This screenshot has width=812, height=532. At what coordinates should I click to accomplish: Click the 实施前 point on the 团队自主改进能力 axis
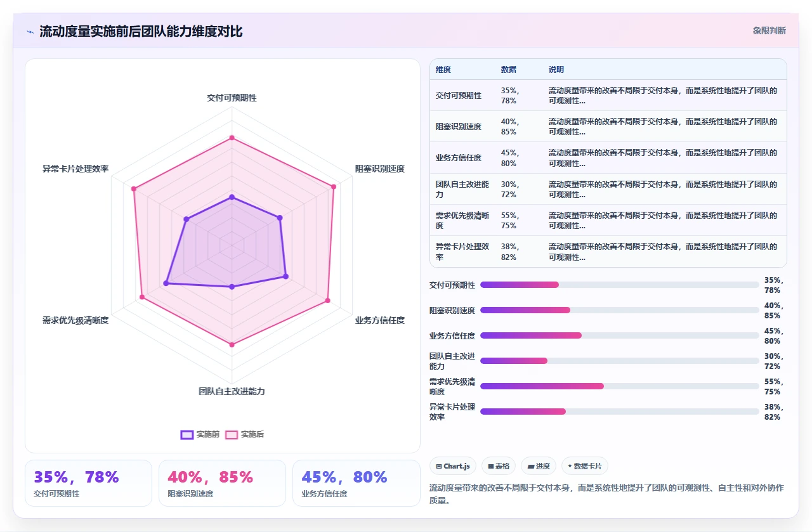click(232, 287)
